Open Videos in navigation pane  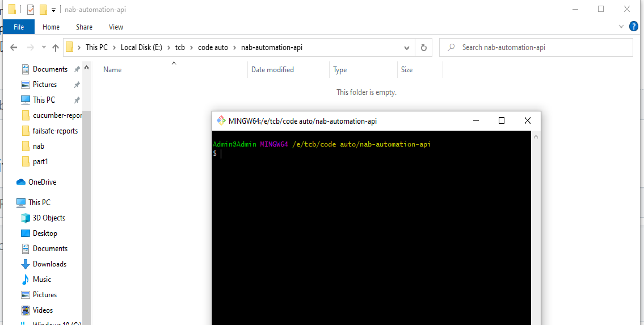click(x=43, y=310)
